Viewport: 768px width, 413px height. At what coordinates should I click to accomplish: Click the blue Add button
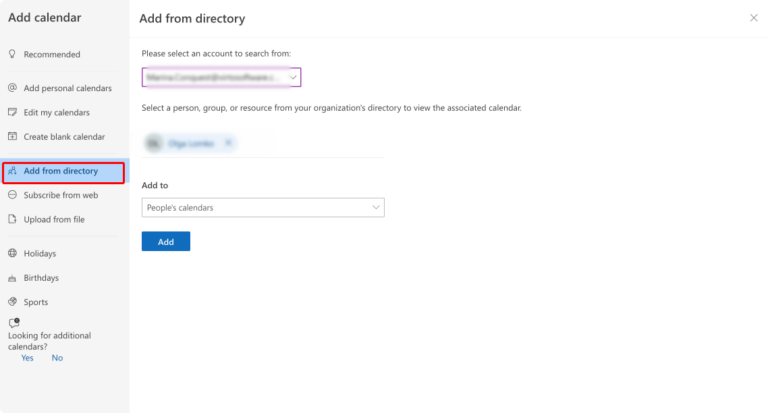166,242
